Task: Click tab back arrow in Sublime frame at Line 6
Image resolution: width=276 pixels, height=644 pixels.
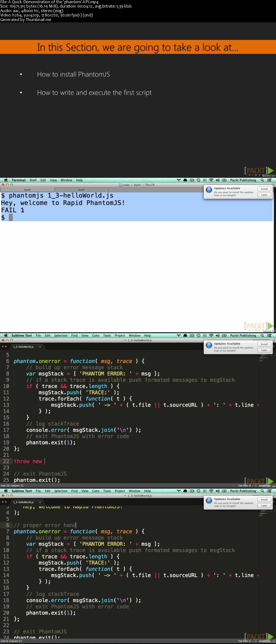Action: coord(3,502)
